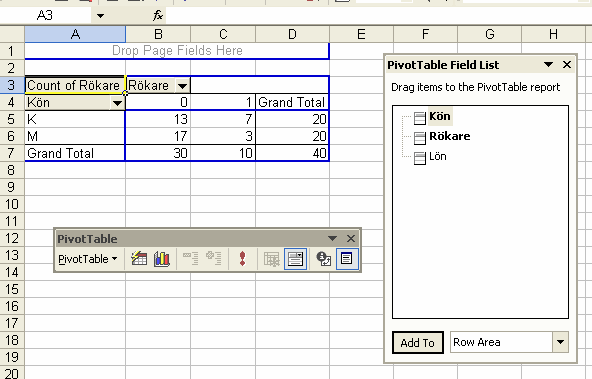Screen dimensions: 592x379
Task: Select the Lön field in field list
Action: pos(438,156)
